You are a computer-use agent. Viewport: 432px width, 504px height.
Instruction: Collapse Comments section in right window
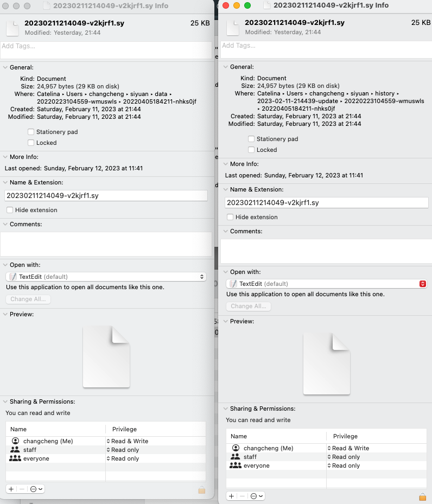pyautogui.click(x=226, y=231)
